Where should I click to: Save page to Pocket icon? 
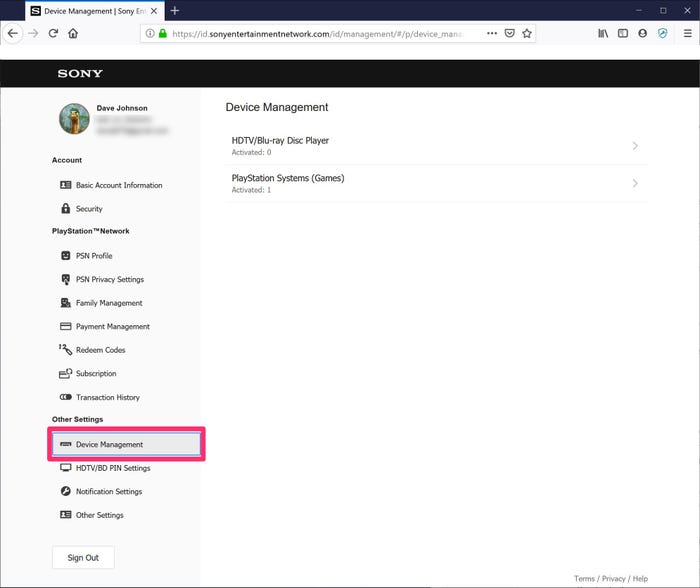509,33
